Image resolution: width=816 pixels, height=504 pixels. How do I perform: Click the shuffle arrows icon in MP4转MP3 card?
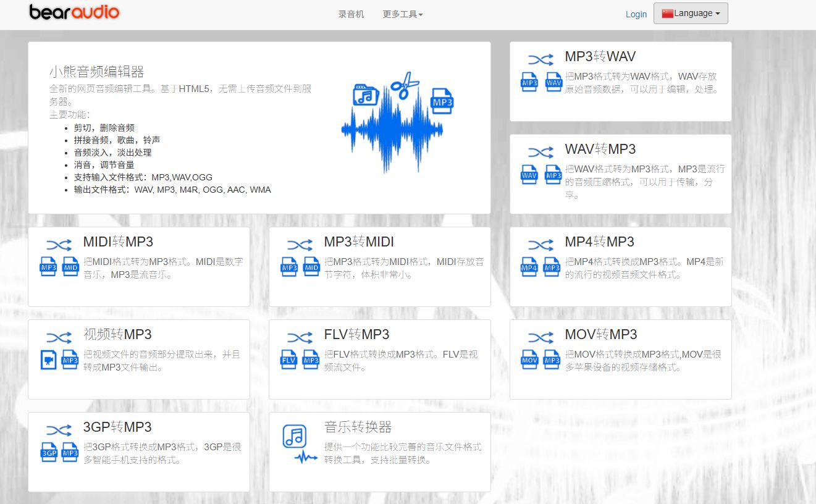[541, 245]
